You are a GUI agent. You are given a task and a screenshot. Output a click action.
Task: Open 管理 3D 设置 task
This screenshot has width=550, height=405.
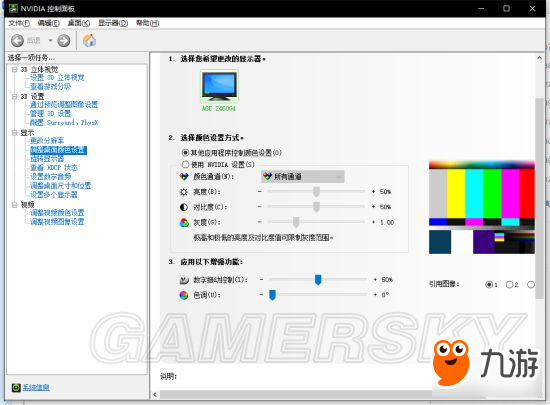tap(50, 114)
